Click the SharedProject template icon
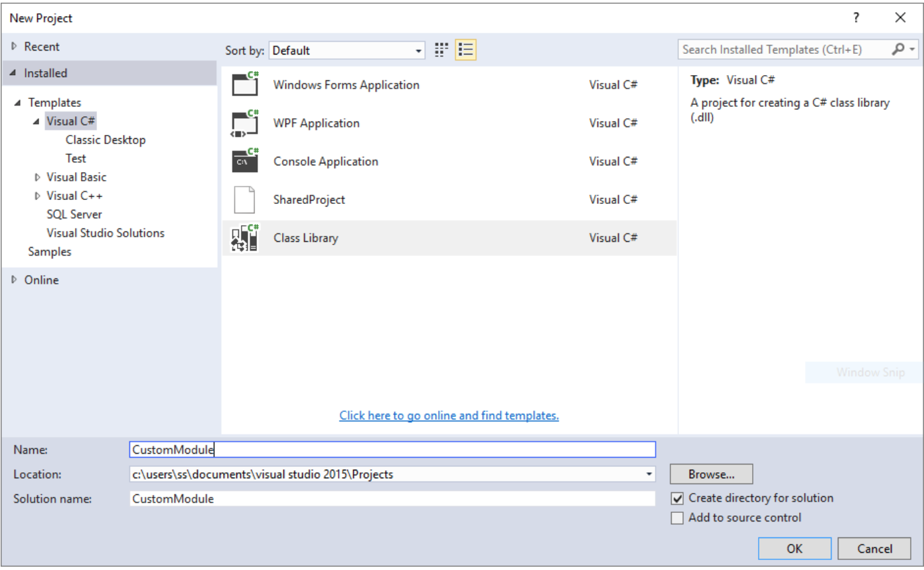Image resolution: width=924 pixels, height=570 pixels. tap(245, 199)
